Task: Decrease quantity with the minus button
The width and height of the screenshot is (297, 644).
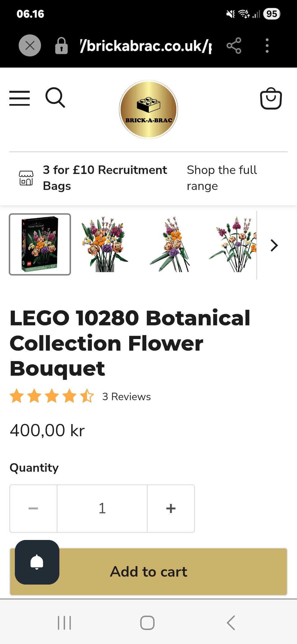Action: coord(33,508)
